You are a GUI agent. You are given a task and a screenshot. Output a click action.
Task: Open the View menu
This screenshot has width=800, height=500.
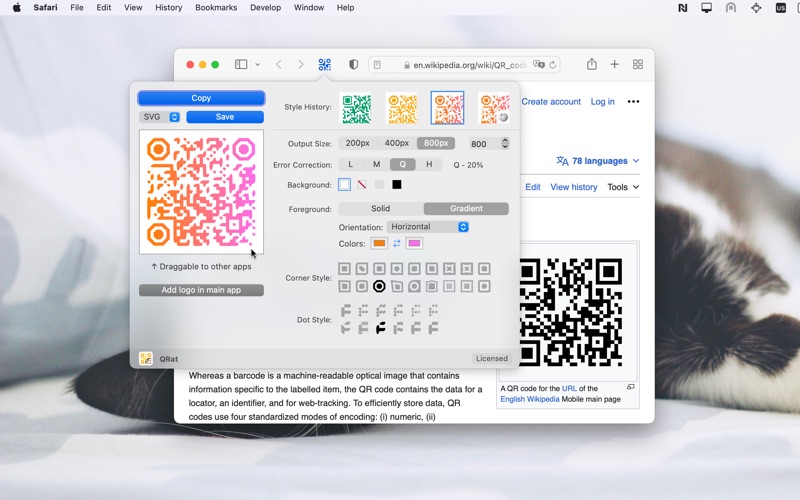(x=133, y=8)
